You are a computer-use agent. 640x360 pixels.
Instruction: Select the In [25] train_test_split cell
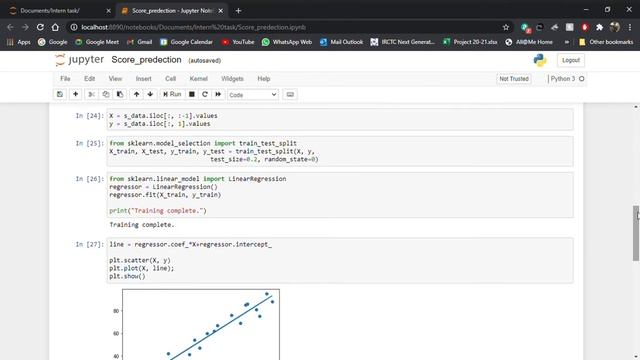[340, 151]
